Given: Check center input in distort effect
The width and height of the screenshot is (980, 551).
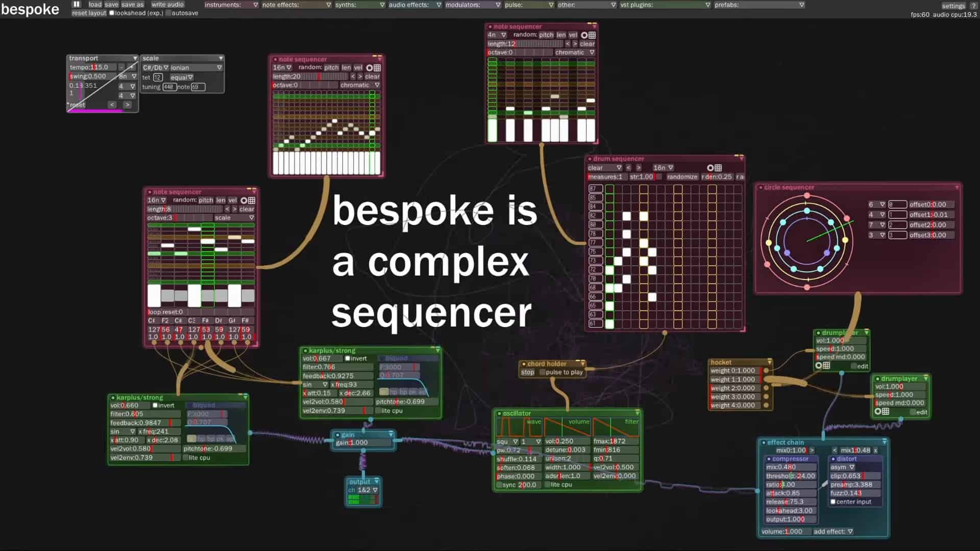Looking at the screenshot, I should click(833, 502).
